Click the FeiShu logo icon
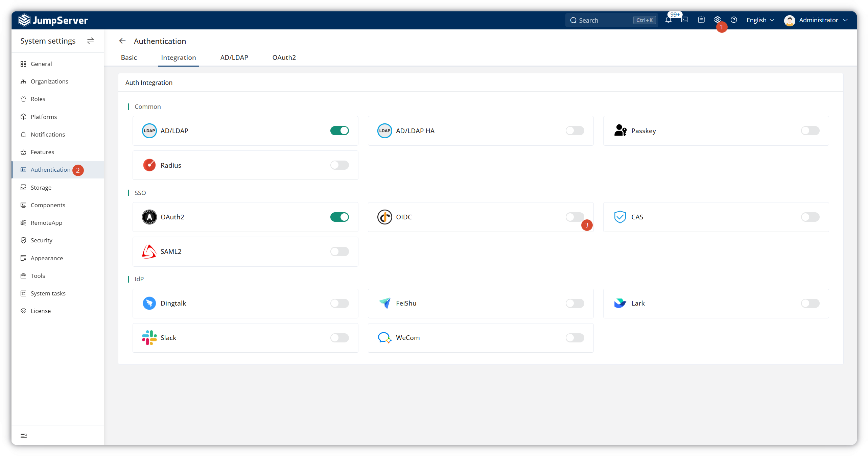The width and height of the screenshot is (868, 456). click(x=384, y=303)
